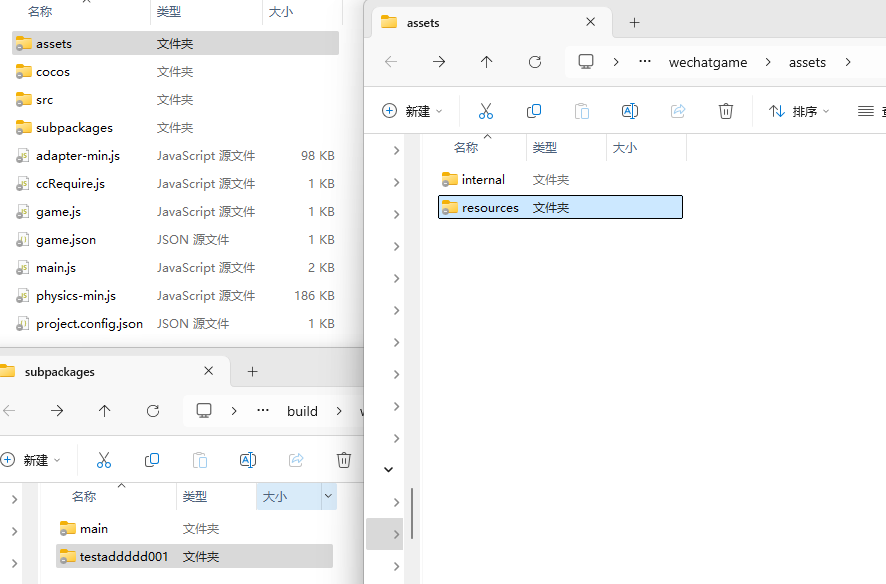Screen dimensions: 886x584
Task: Expand breadcrumb ellipsis in assets address bar
Action: tap(645, 62)
